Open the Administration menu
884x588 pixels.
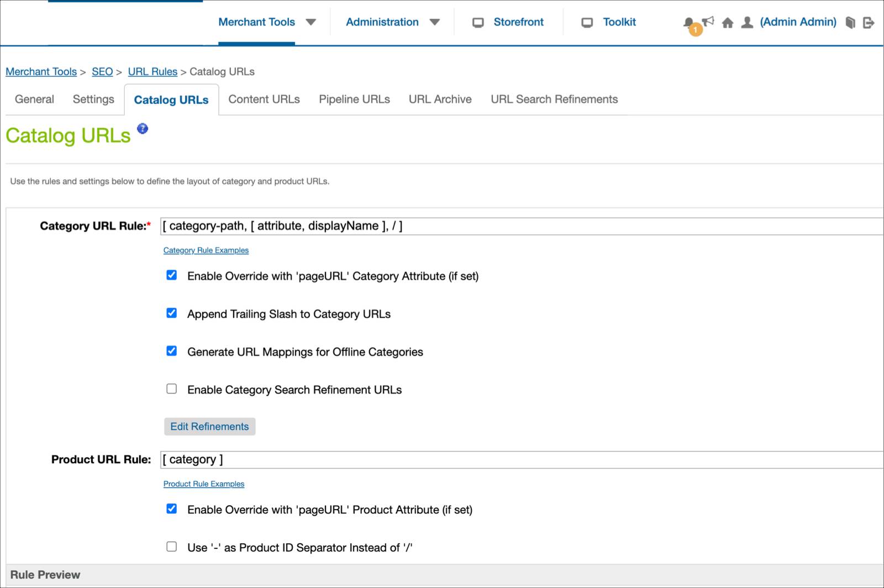[382, 22]
